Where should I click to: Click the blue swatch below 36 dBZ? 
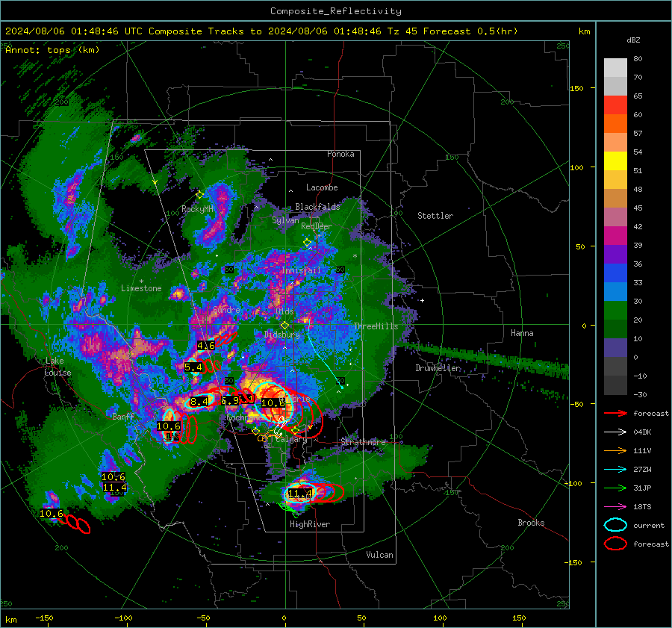point(615,273)
